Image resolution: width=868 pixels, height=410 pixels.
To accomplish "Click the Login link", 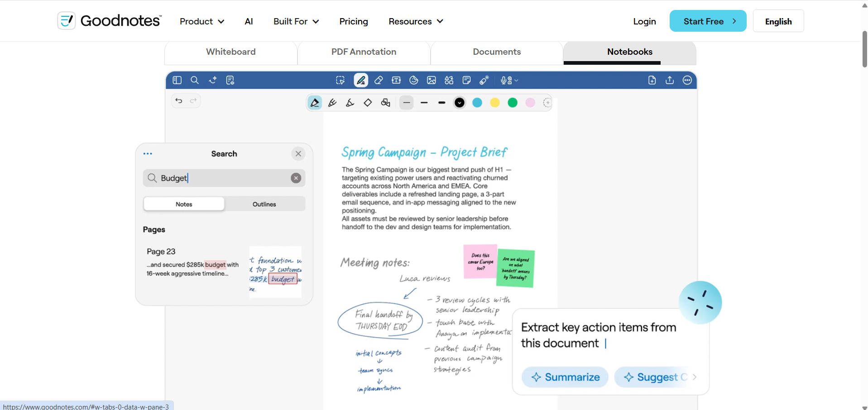I will pos(644,21).
